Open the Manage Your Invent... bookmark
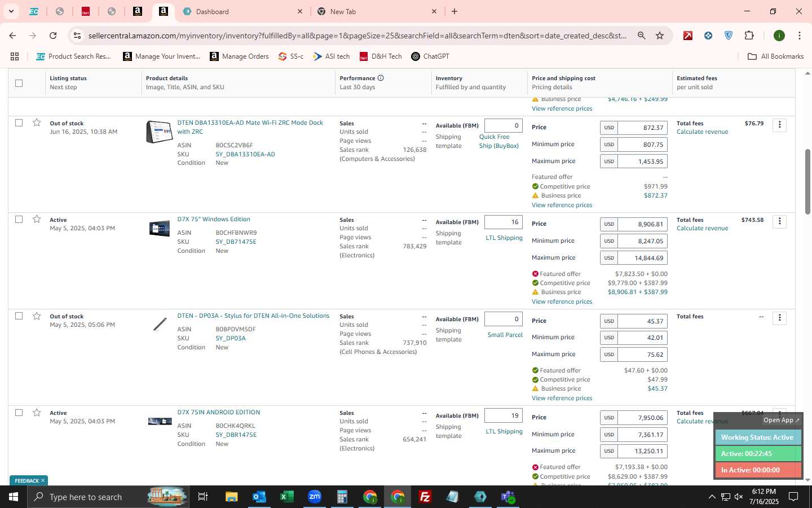The height and width of the screenshot is (508, 812). click(x=162, y=56)
